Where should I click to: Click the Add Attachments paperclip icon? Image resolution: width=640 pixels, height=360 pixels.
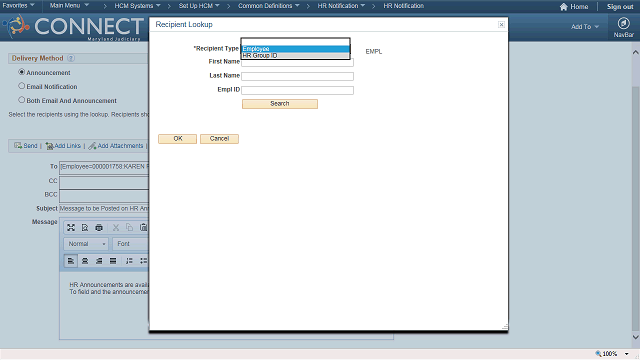92,146
